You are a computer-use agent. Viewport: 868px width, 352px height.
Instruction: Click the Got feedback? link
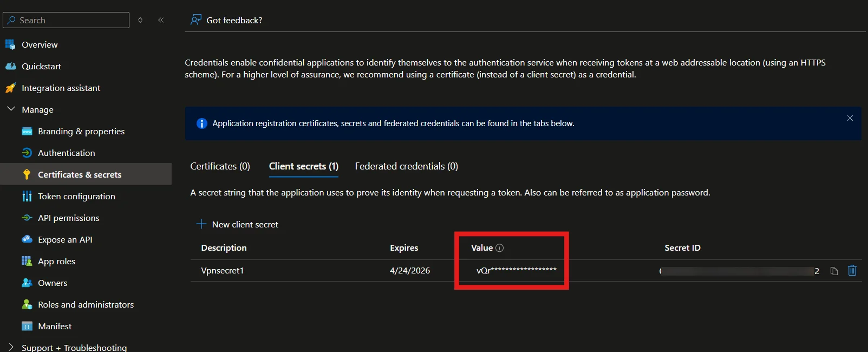click(234, 20)
